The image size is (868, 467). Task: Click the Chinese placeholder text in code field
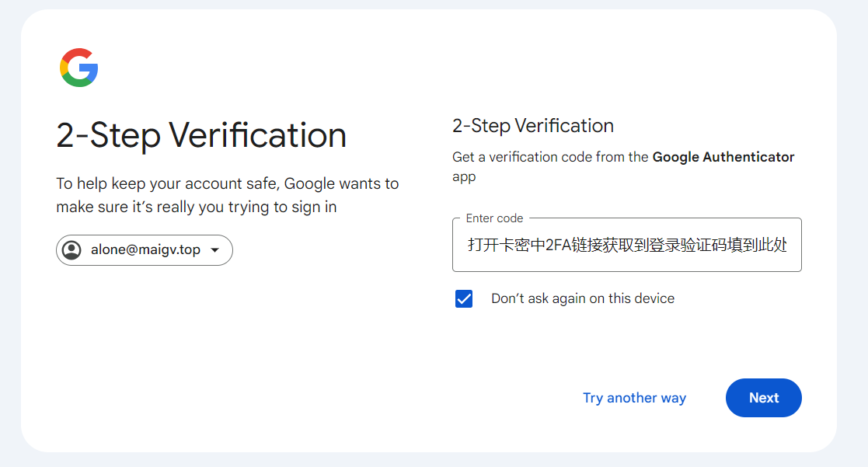point(626,246)
